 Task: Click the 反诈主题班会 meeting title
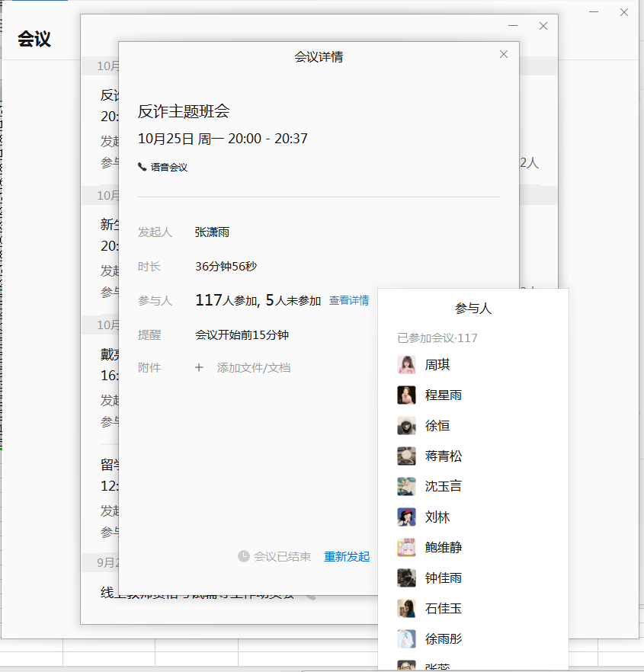tap(184, 112)
